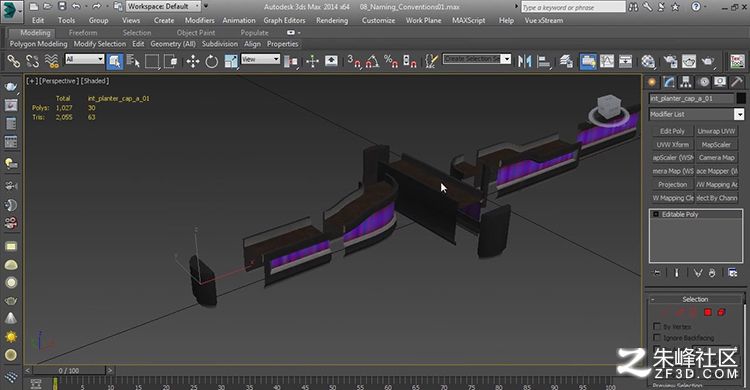The height and width of the screenshot is (390, 750).
Task: Activate the Select Object tool
Action: coord(114,61)
